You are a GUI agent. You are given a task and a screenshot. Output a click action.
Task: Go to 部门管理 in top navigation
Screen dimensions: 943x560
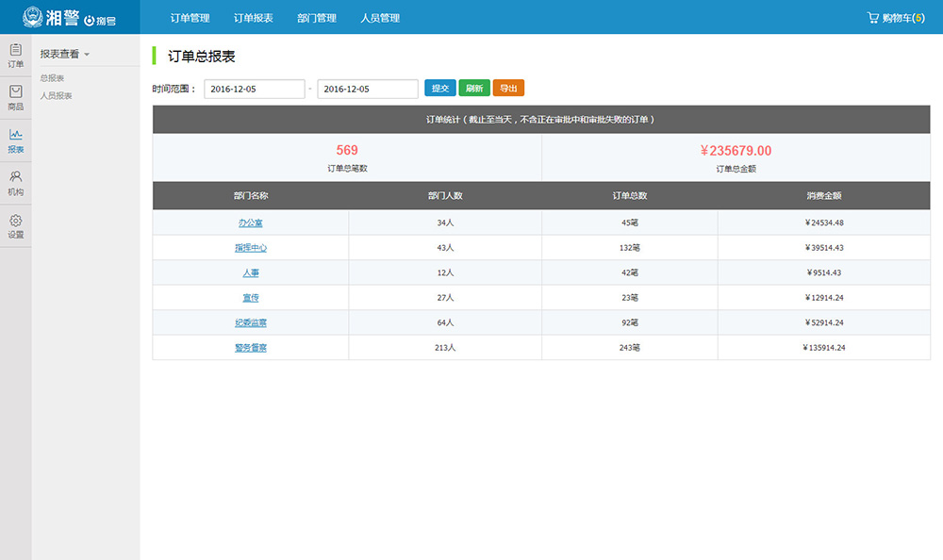[x=316, y=18]
